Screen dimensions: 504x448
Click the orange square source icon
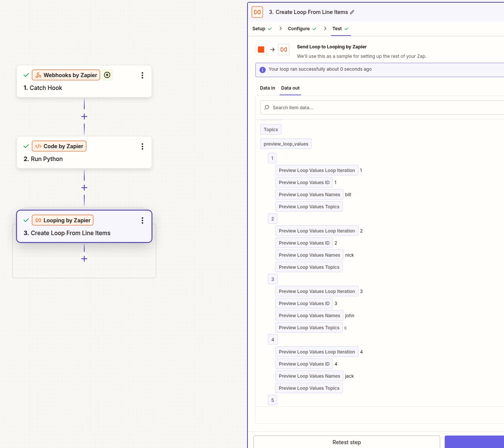[x=261, y=50]
